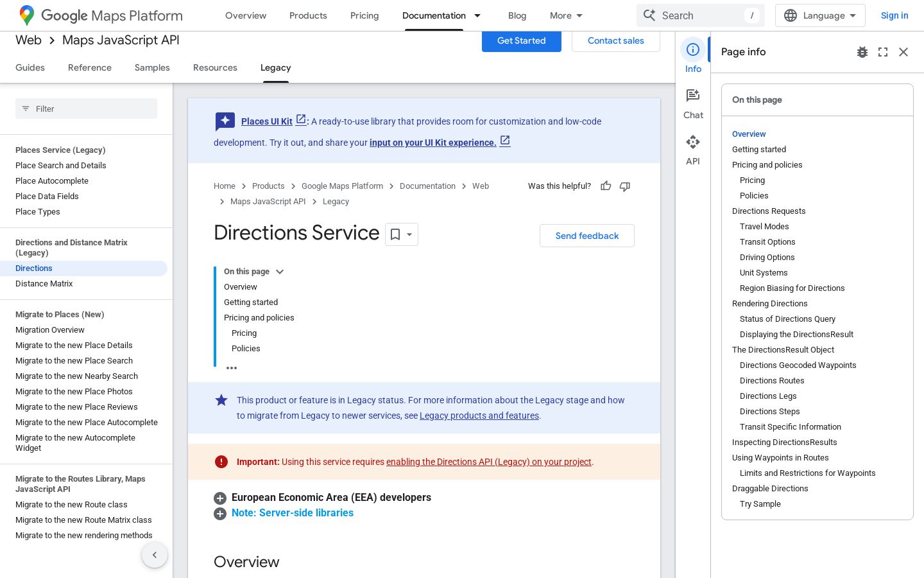Open enabling the Directions API (Legacy) link
The width and height of the screenshot is (924, 578).
tap(489, 462)
